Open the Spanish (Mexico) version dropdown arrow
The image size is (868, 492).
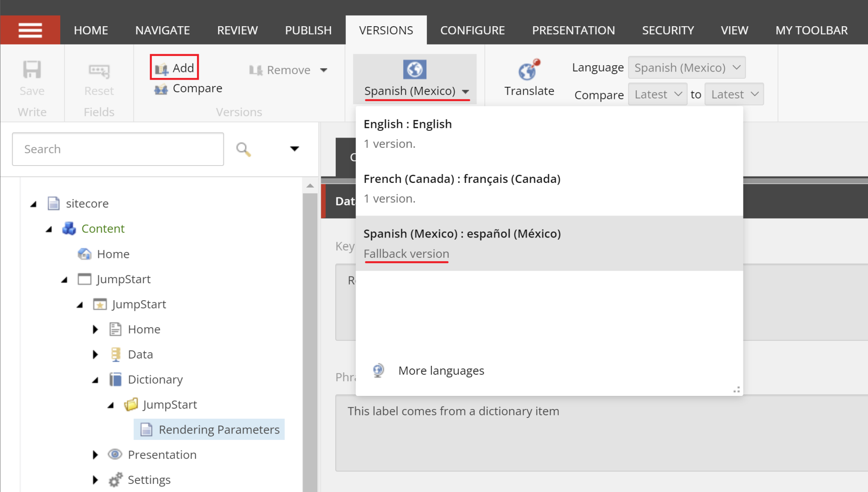point(466,91)
